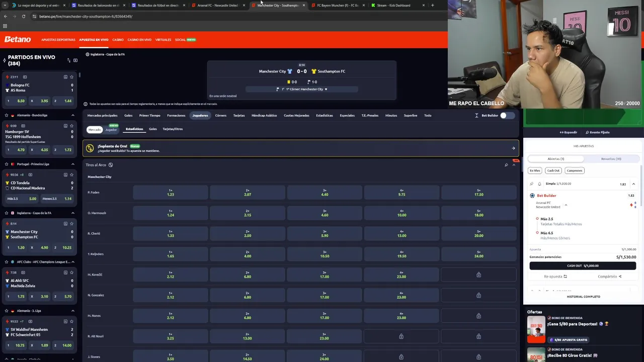Pin the Tiros al Arco market
The width and height of the screenshot is (644, 362).
tap(506, 165)
